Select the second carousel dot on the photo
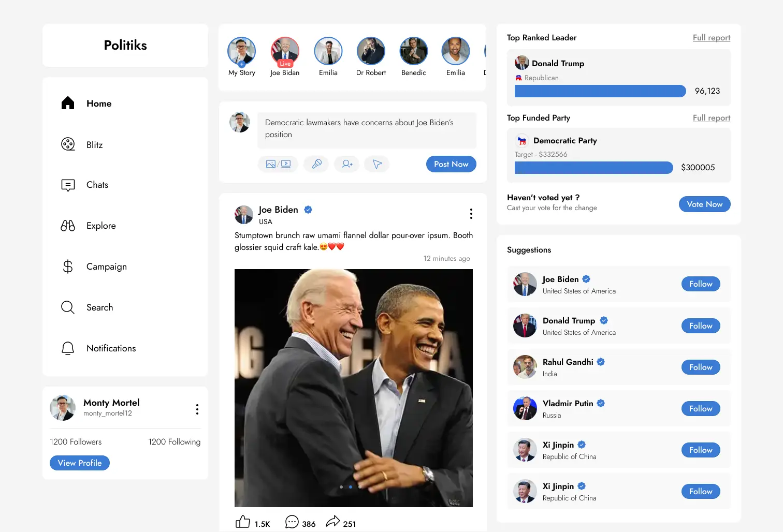The image size is (783, 532). [x=350, y=487]
